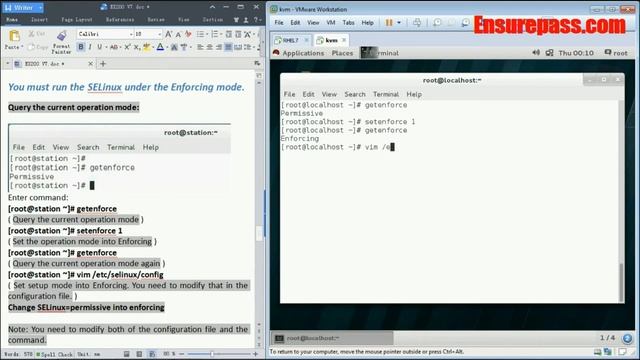
Task: Open the root user menu in GNOME panel
Action: point(616,53)
